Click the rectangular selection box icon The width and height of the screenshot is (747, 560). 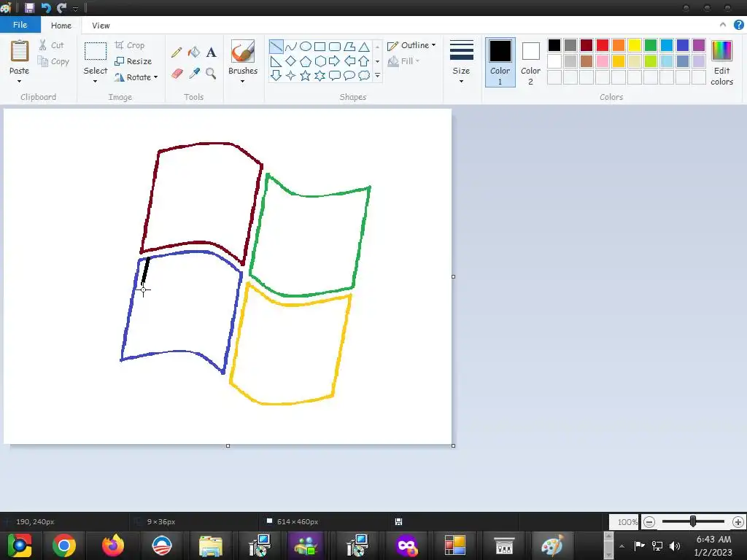pyautogui.click(x=96, y=51)
